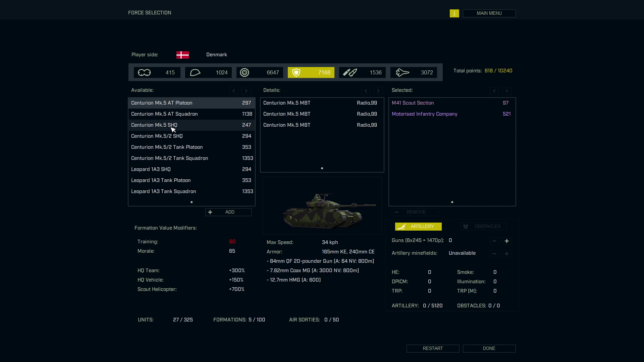Click the minus icon on the Remove button
Screen dimensions: 644x362
point(397,212)
